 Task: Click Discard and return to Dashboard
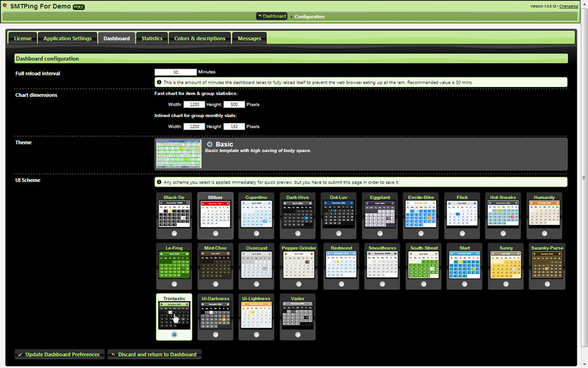[154, 355]
